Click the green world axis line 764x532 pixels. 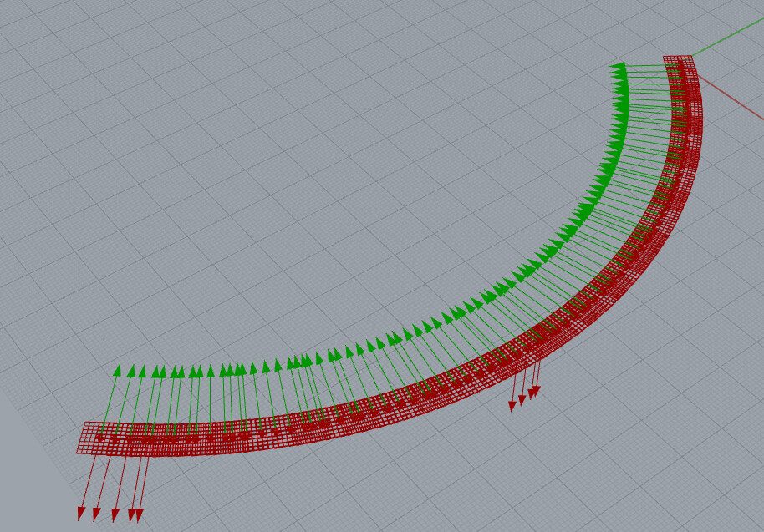coord(727,38)
